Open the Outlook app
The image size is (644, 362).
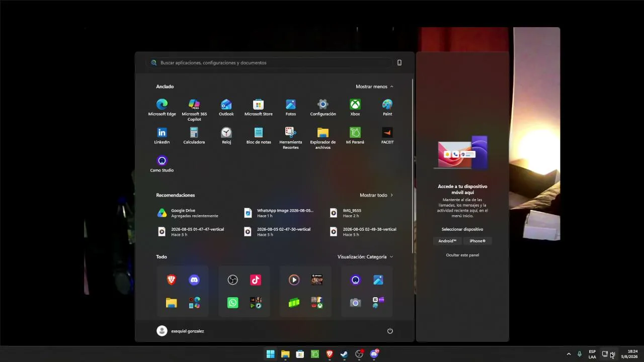coord(226,107)
